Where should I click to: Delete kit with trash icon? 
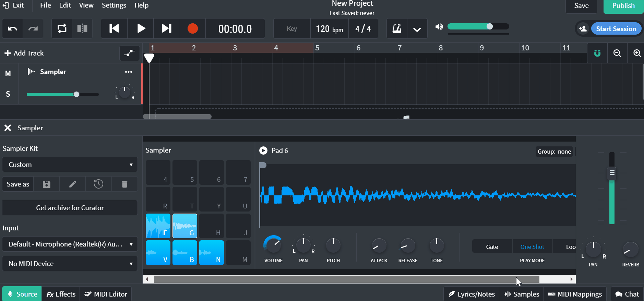pos(124,184)
